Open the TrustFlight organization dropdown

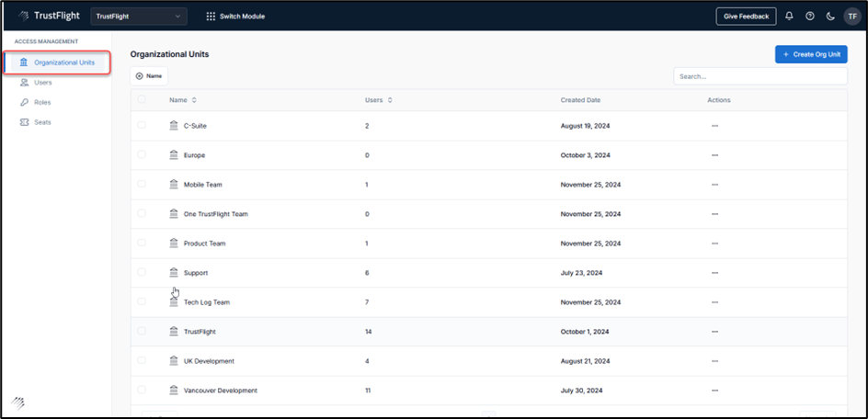click(139, 16)
